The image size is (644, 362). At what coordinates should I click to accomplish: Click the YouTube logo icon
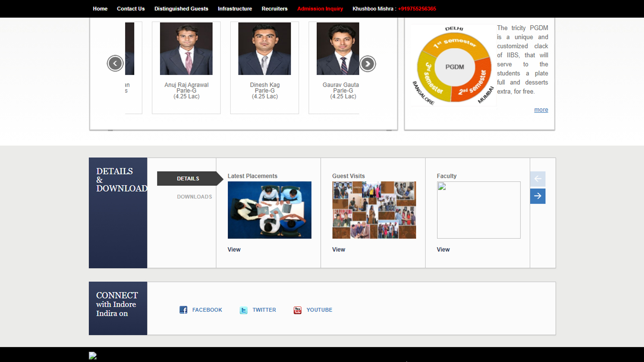298,310
